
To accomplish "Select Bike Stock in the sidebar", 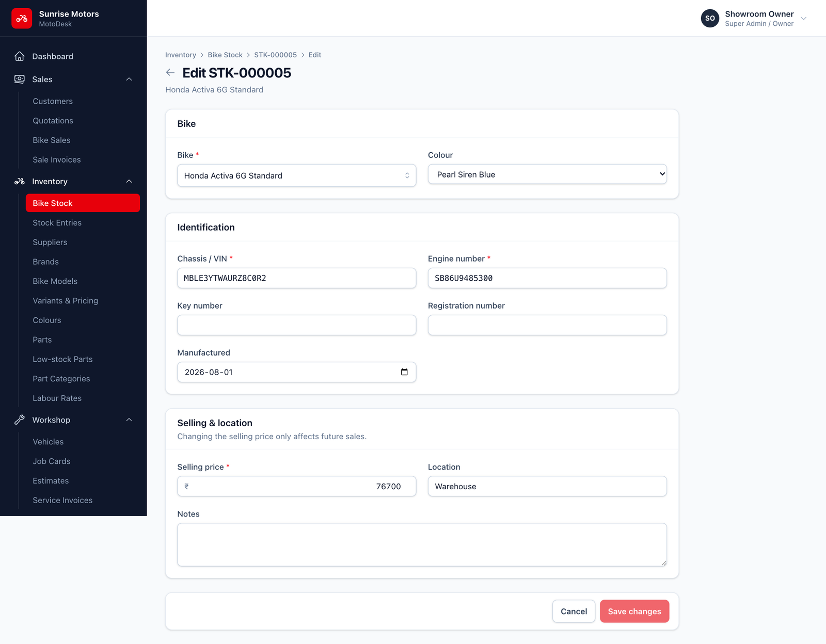I will (83, 203).
